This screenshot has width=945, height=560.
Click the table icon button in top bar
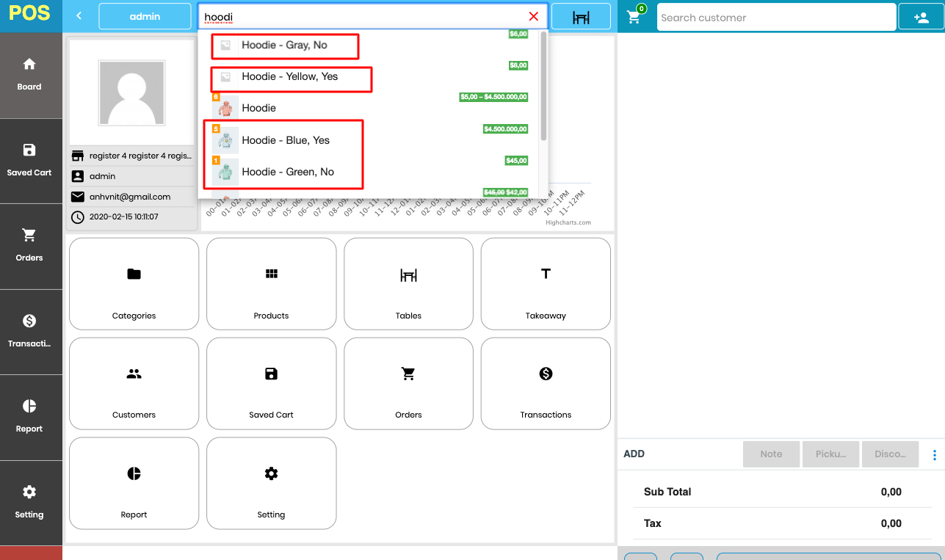coord(581,17)
